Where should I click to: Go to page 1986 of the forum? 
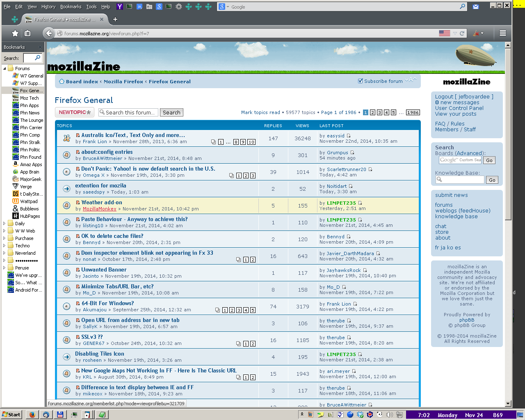point(413,112)
